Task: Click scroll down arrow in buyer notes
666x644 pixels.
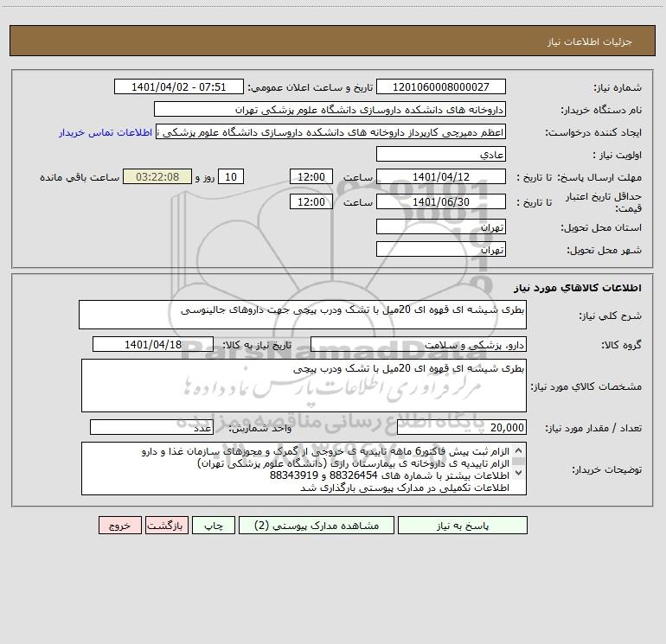Action: (518, 472)
